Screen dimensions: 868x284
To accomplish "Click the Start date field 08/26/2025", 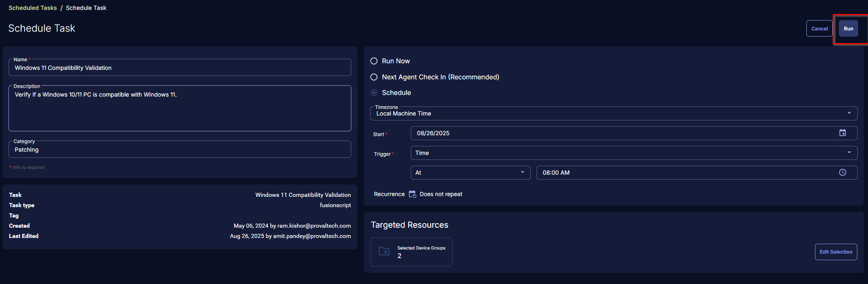I will point(634,133).
